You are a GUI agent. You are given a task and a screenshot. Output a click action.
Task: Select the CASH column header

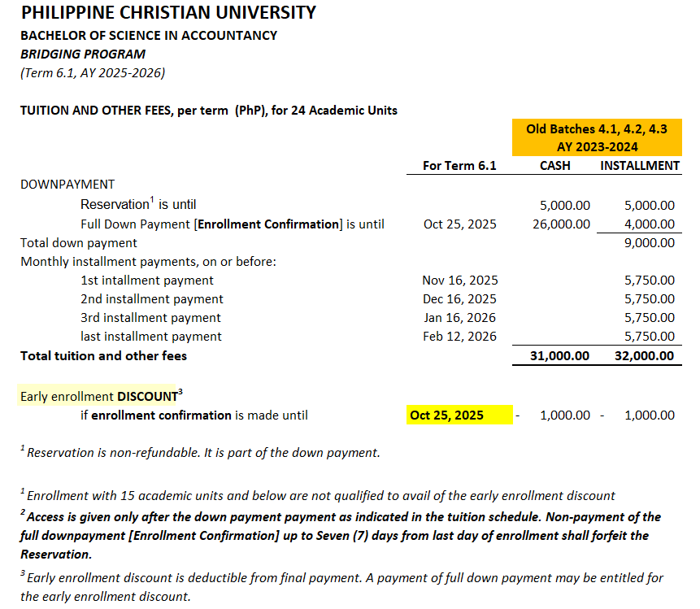point(554,165)
